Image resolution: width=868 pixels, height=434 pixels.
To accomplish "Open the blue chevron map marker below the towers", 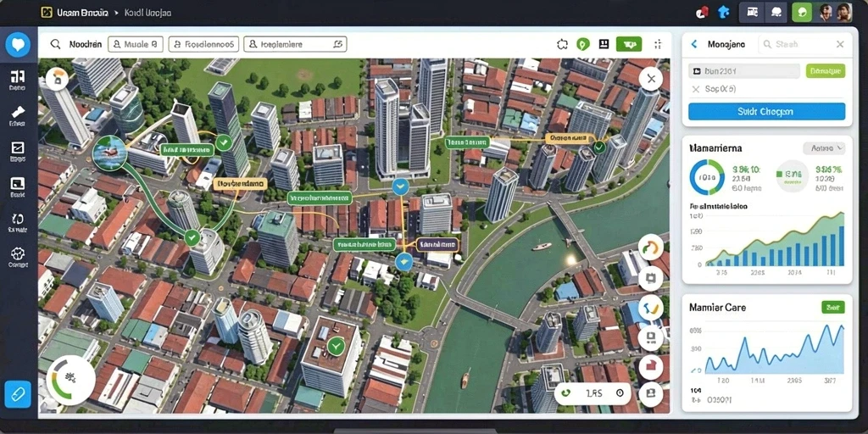I will 400,186.
